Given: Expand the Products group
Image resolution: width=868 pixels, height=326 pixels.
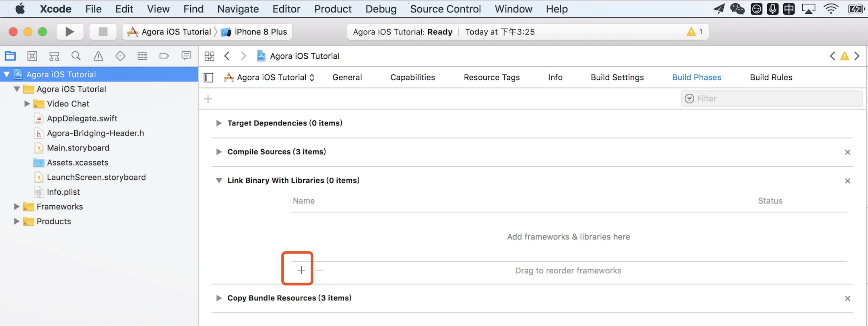Looking at the screenshot, I should tap(17, 221).
